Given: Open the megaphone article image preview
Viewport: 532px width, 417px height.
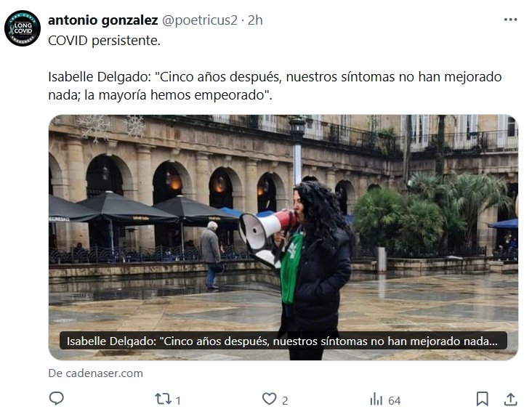Looking at the screenshot, I should tap(283, 238).
